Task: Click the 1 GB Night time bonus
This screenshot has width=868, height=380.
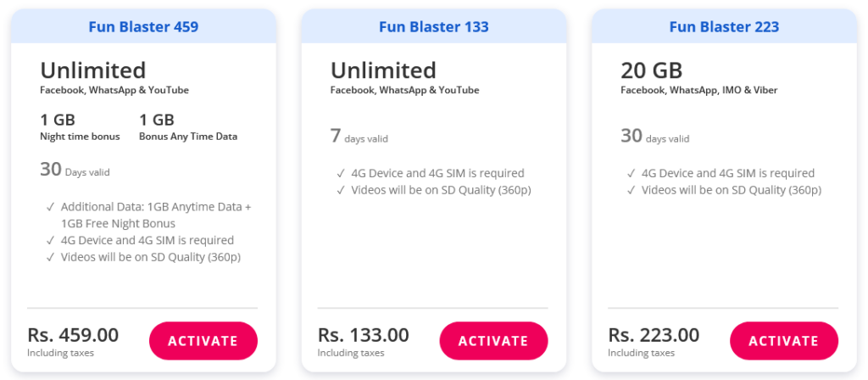Action: (x=80, y=126)
